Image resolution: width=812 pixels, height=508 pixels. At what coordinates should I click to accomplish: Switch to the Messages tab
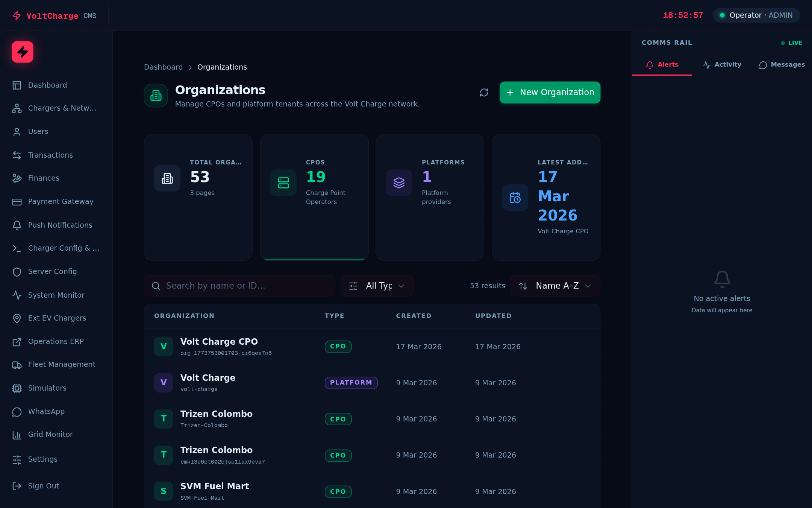click(x=782, y=64)
